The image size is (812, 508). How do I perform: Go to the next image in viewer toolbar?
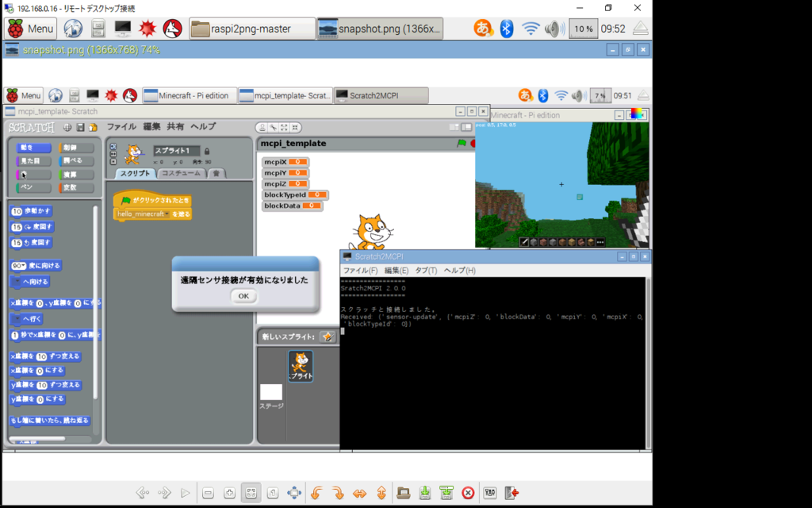coord(164,492)
